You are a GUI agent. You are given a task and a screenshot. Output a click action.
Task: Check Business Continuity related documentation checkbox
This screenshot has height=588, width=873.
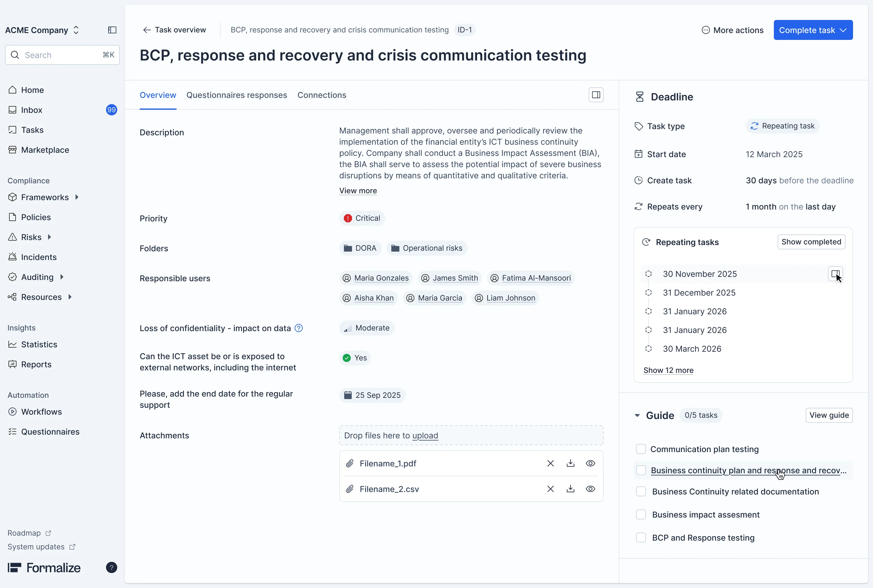(x=641, y=492)
